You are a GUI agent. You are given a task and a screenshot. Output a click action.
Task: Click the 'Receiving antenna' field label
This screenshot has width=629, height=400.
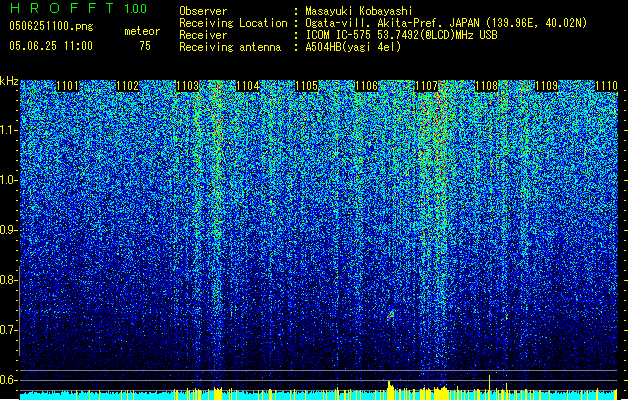point(230,47)
